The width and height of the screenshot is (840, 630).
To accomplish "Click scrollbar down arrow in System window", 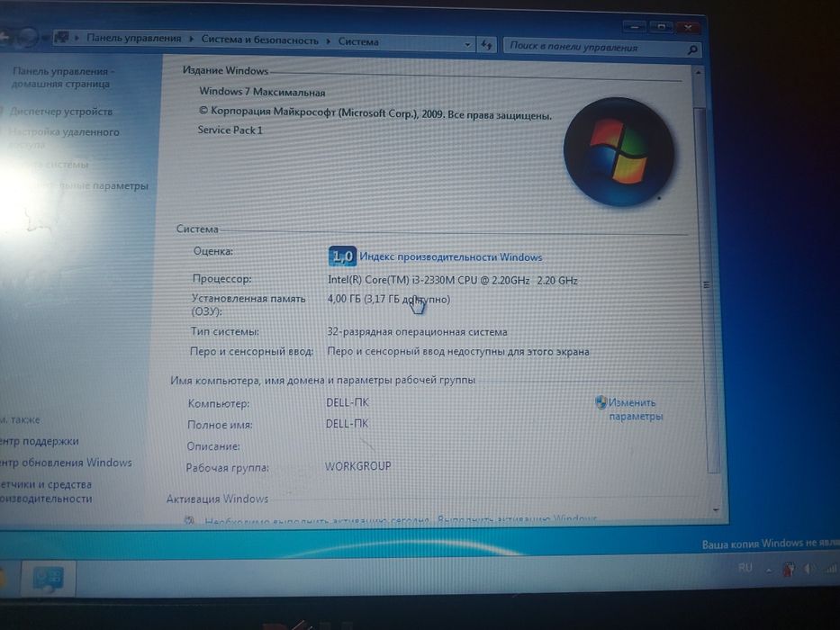I will pyautogui.click(x=716, y=510).
